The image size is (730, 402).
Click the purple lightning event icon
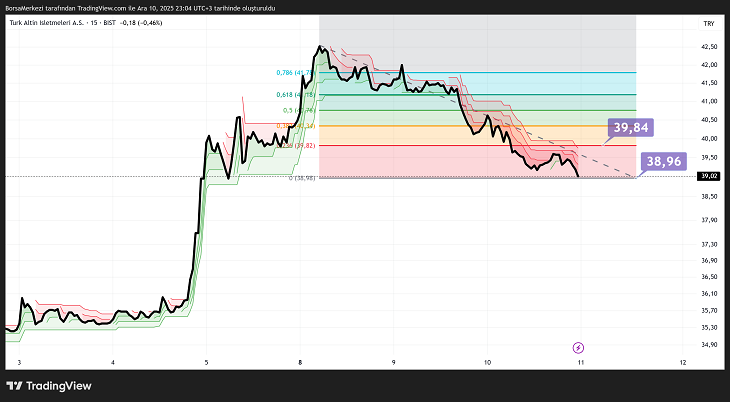[578, 347]
